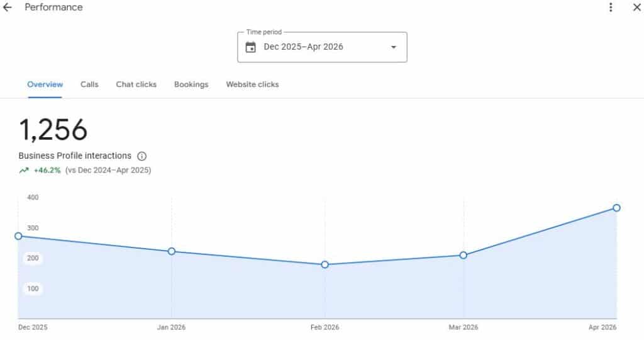
Task: Click the calendar icon in Time period
Action: pos(250,47)
